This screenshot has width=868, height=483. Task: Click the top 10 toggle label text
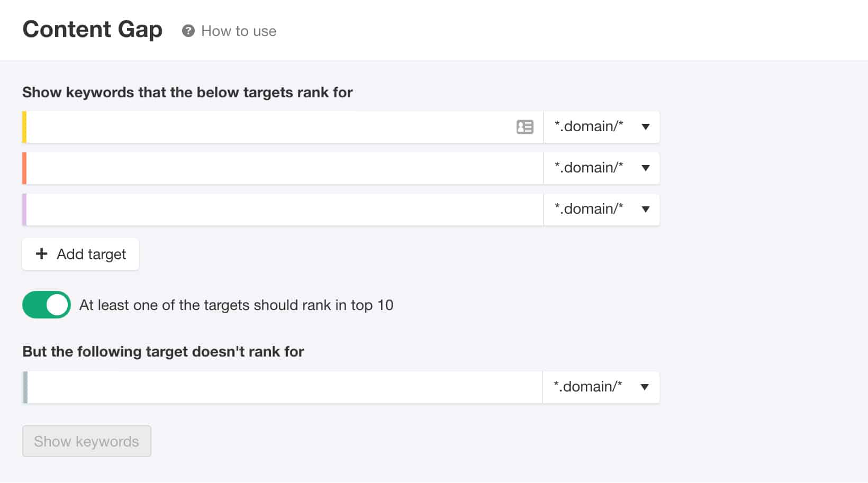[236, 305]
